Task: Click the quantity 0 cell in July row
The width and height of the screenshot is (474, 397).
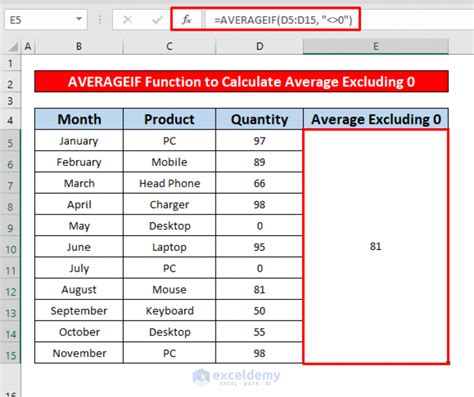Action: click(x=259, y=268)
